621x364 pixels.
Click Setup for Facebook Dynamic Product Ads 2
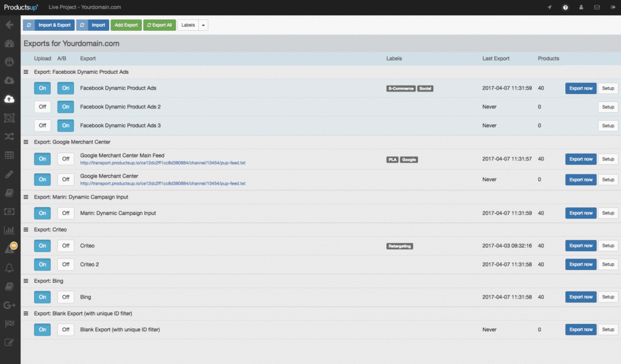608,107
